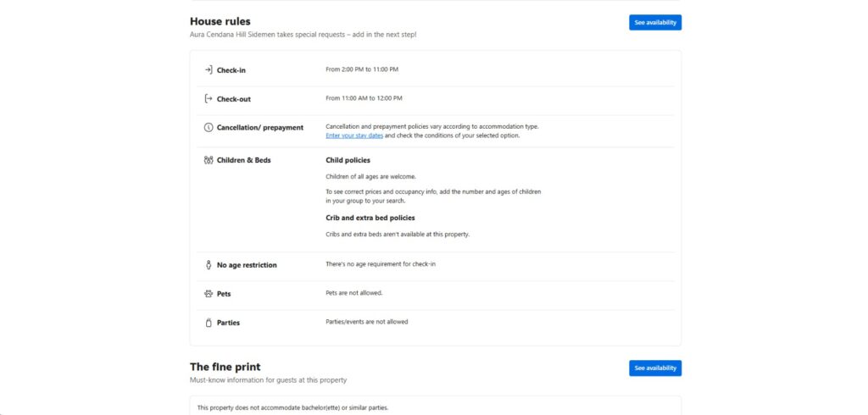Image resolution: width=868 pixels, height=415 pixels.
Task: Click the Check-out arrow icon
Action: 209,98
